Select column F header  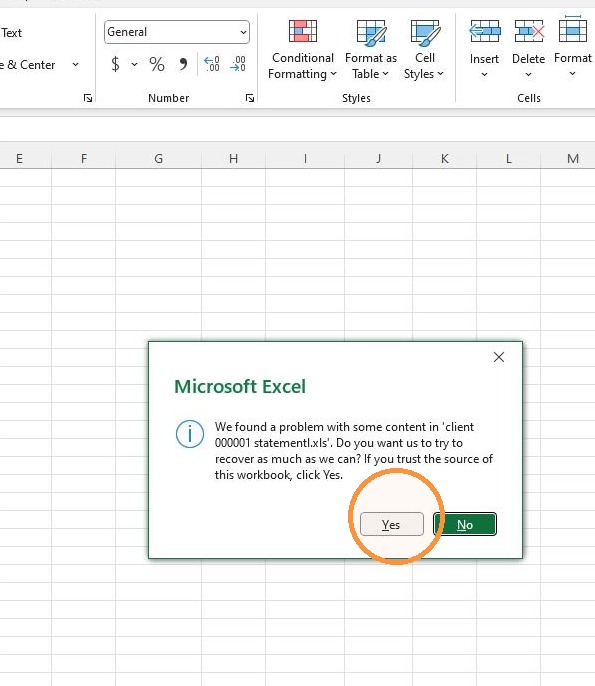coord(84,158)
